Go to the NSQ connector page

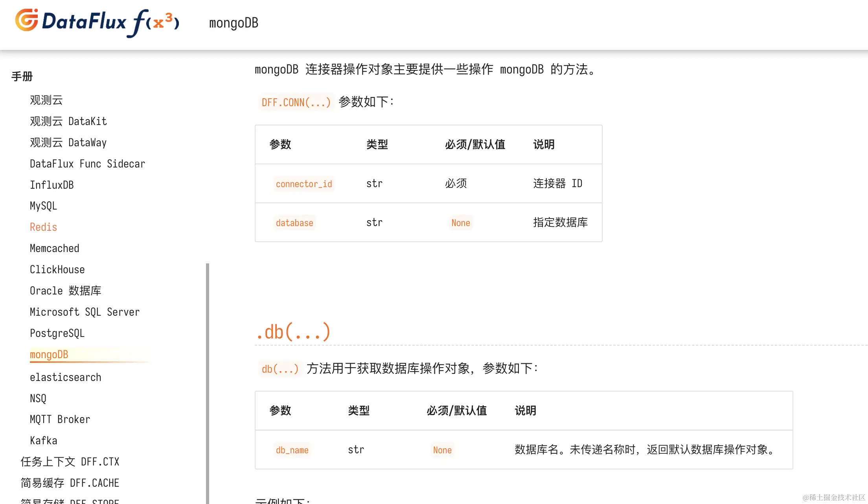[38, 398]
